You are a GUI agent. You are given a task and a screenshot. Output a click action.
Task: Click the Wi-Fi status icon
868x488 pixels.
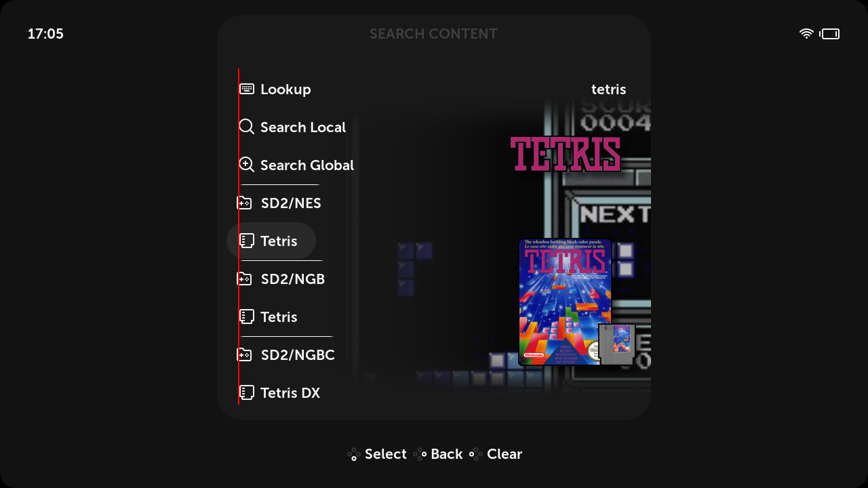[x=806, y=34]
